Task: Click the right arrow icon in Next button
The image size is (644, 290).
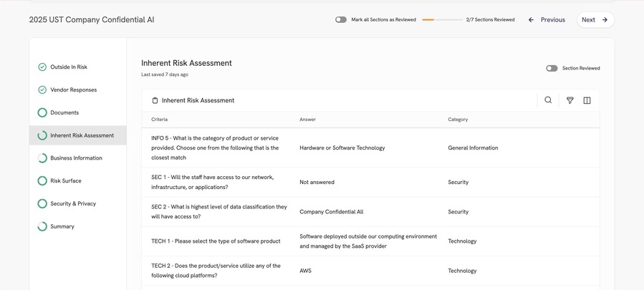Action: 605,20
